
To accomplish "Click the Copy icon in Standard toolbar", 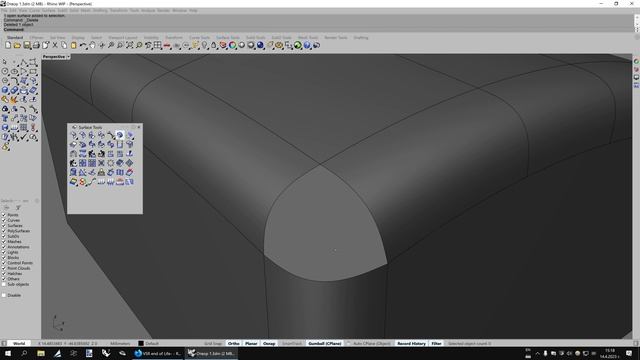I will click(64, 45).
